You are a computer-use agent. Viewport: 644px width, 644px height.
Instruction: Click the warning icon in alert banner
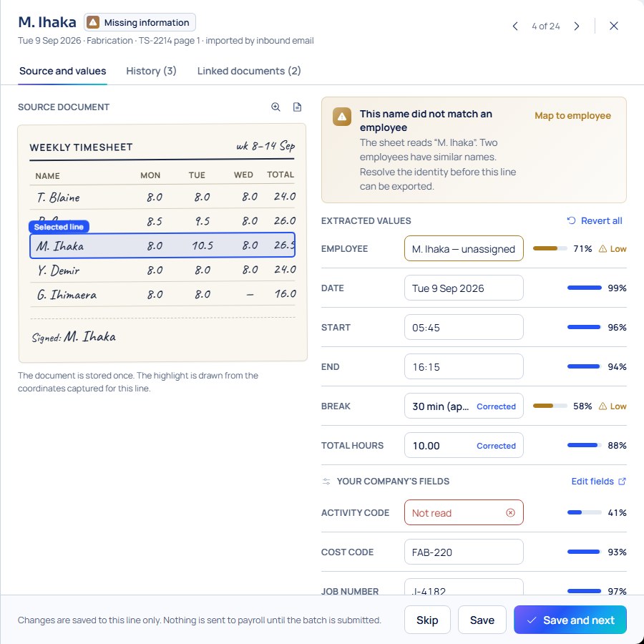point(342,117)
